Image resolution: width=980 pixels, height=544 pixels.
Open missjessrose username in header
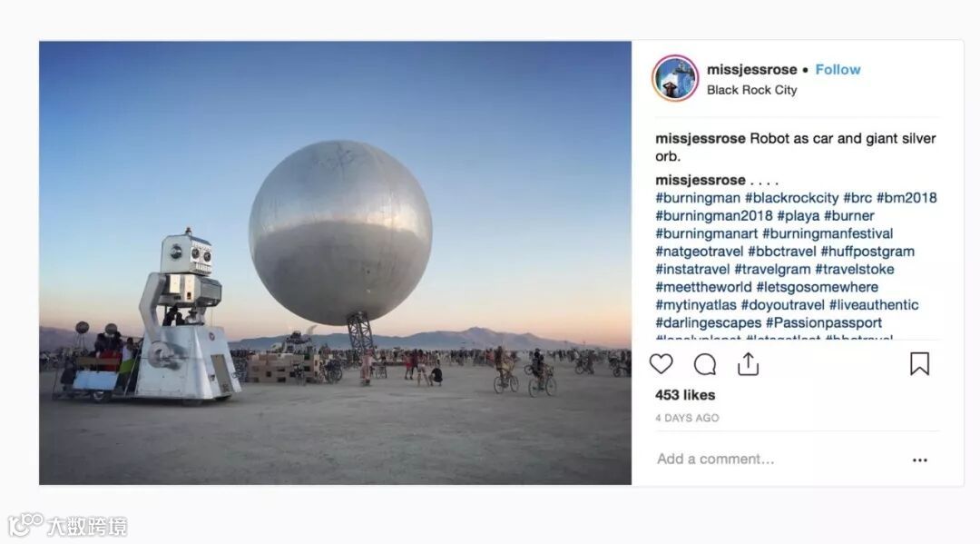coord(752,69)
